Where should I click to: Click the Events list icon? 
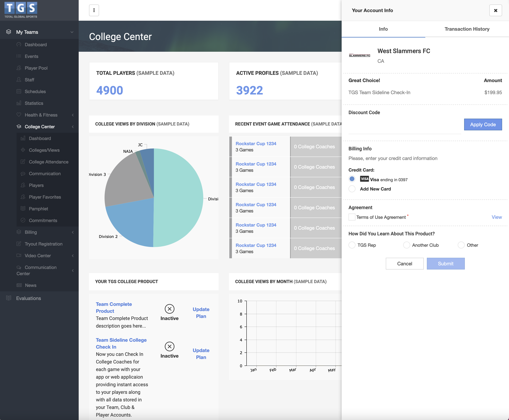tap(19, 56)
